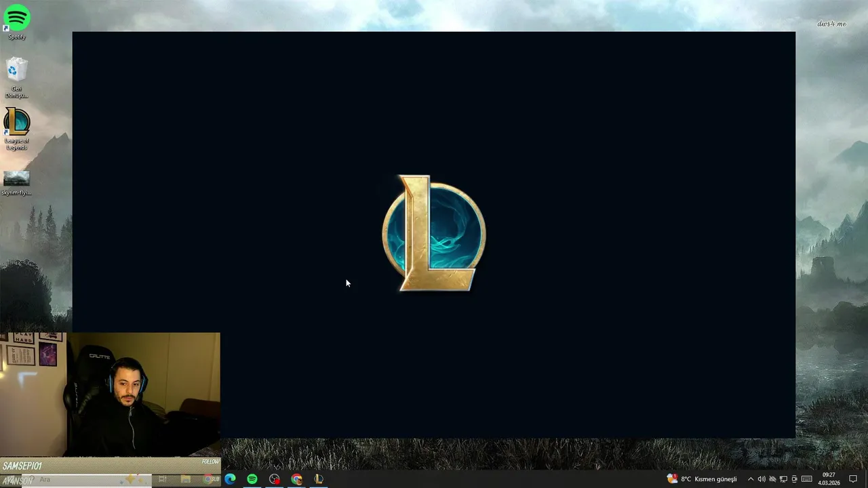
Task: Switch to Spotify in the taskbar
Action: [x=252, y=479]
